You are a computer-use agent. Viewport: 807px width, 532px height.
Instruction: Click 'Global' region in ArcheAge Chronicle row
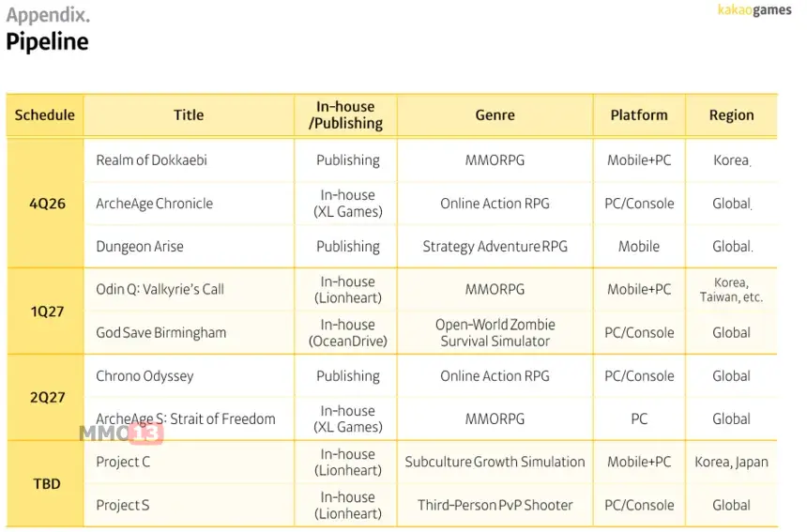pos(731,204)
